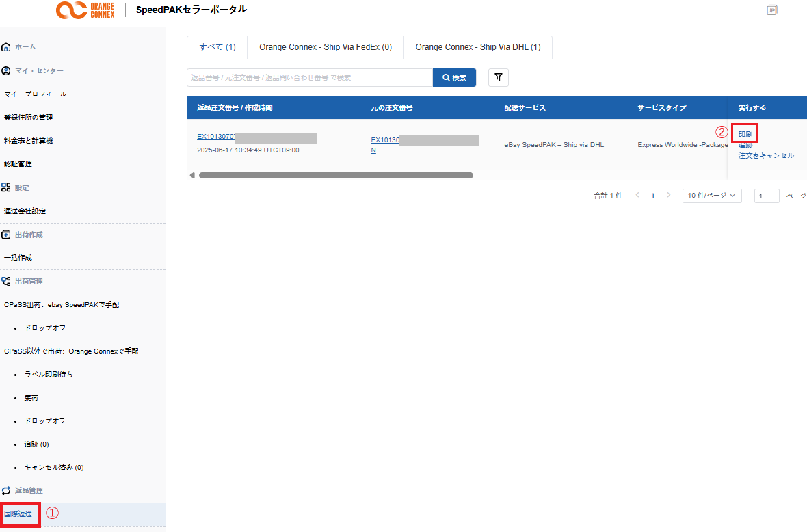This screenshot has height=532, width=807.
Task: Click the horizontal scroll left arrow
Action: 192,176
